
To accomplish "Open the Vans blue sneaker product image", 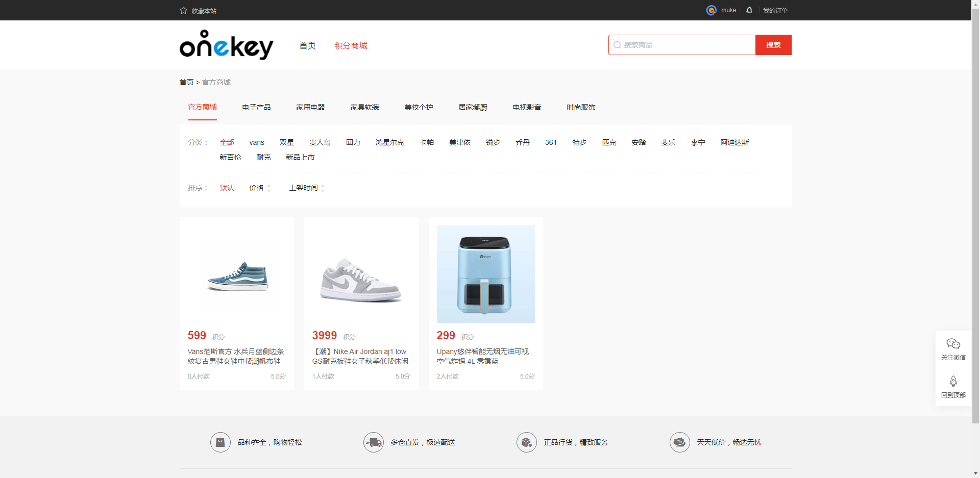I will (x=237, y=274).
